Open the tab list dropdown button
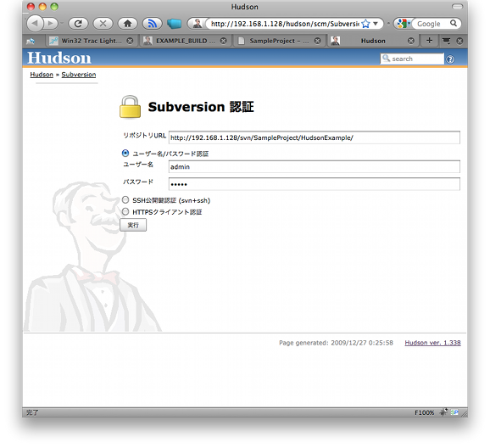This screenshot has width=490, height=448. [446, 41]
